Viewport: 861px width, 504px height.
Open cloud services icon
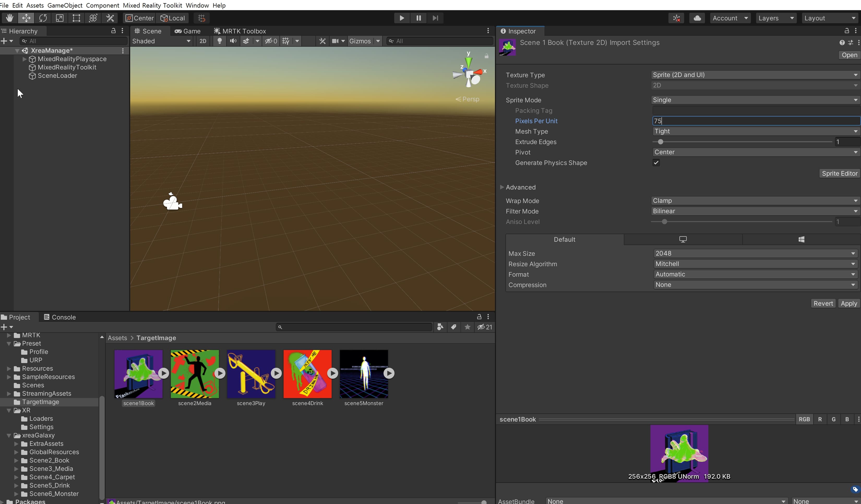click(x=697, y=18)
